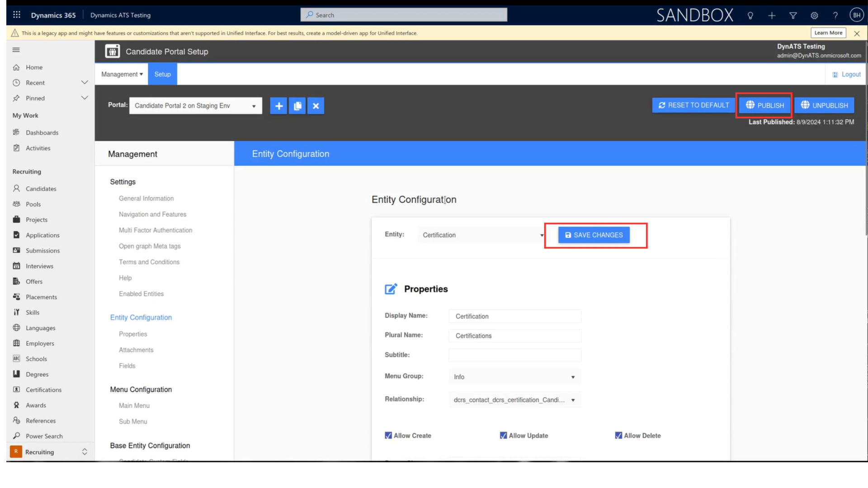Toggle the Allow Delete checkbox
Viewport: 868px width, 488px height.
(x=618, y=436)
